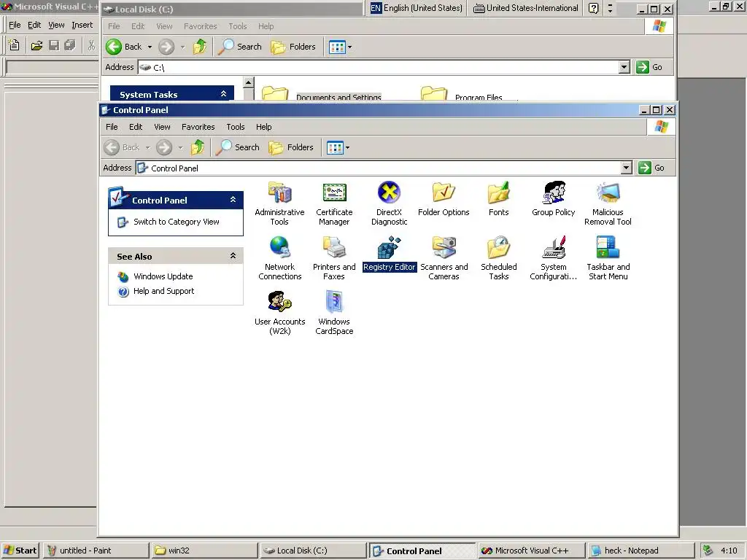The image size is (747, 560).
Task: Open File menu in Control Panel window
Action: coord(112,127)
